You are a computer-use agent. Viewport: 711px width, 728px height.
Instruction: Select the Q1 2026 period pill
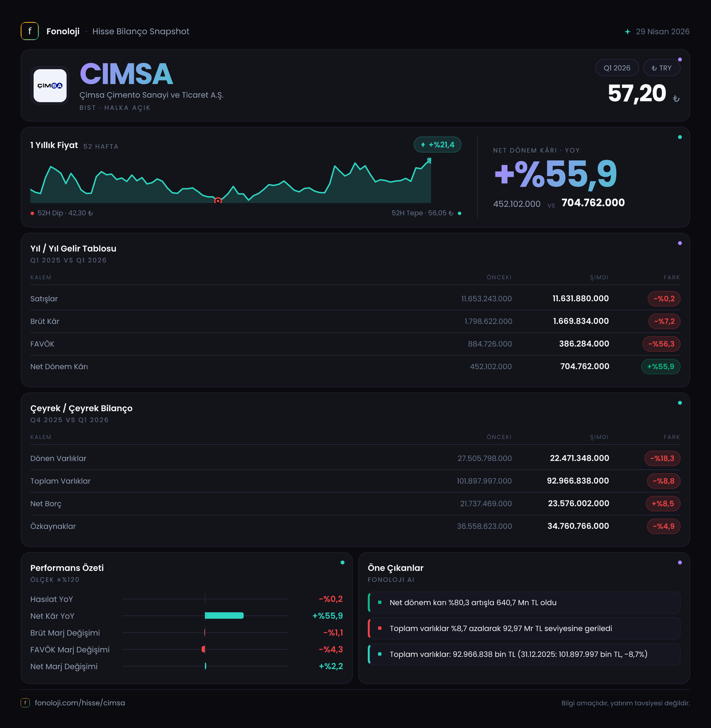[x=617, y=68]
